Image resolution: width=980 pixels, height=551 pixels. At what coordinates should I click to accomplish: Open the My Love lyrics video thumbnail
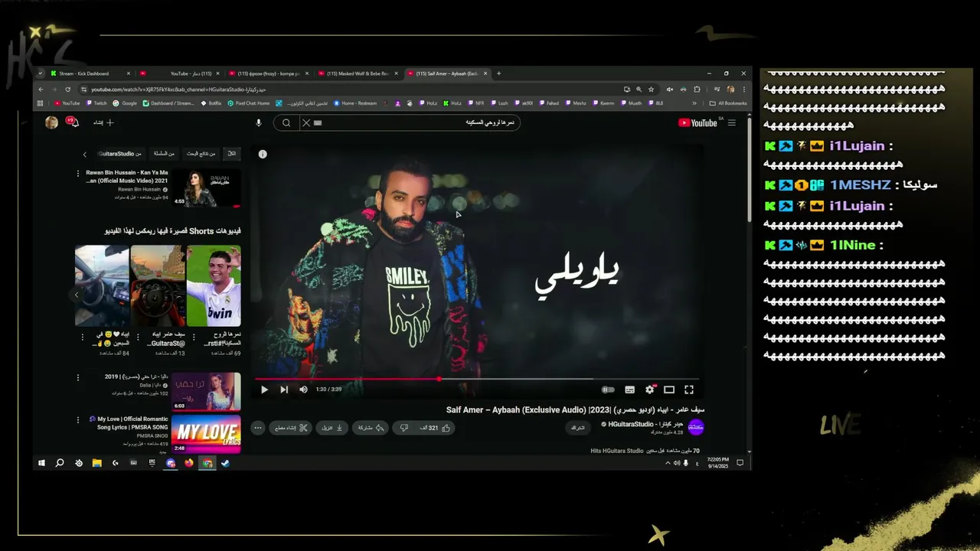coord(206,434)
